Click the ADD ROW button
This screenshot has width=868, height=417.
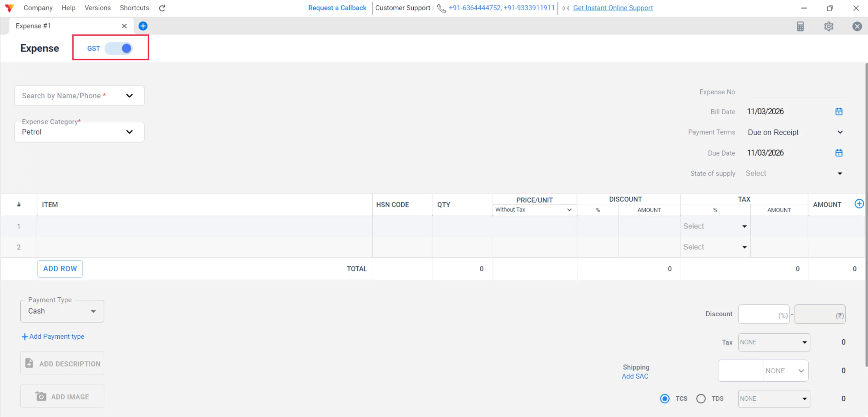(60, 269)
